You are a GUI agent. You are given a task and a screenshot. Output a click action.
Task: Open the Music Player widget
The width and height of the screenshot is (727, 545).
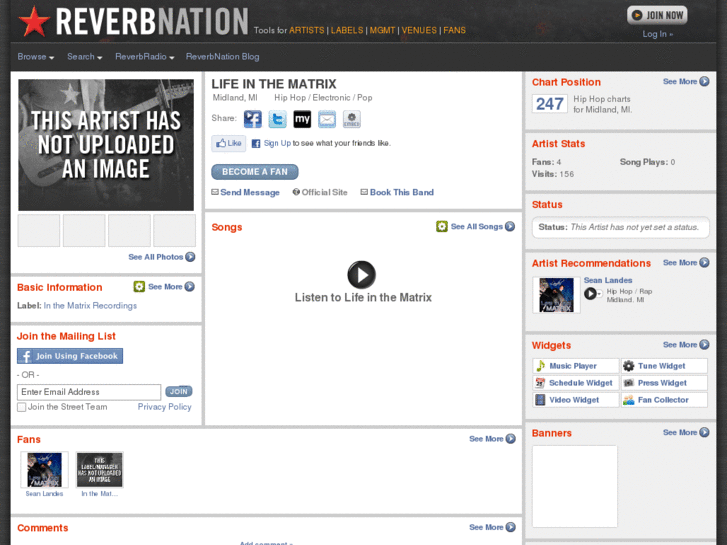point(576,366)
